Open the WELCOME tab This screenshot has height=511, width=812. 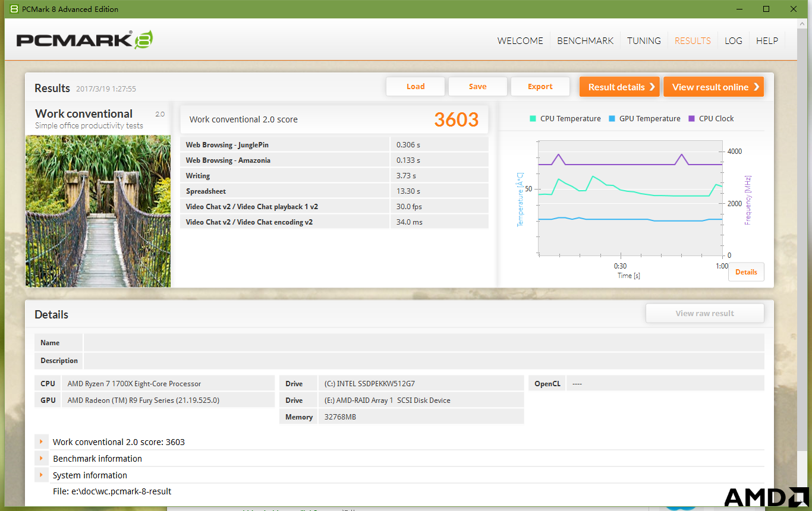click(520, 41)
